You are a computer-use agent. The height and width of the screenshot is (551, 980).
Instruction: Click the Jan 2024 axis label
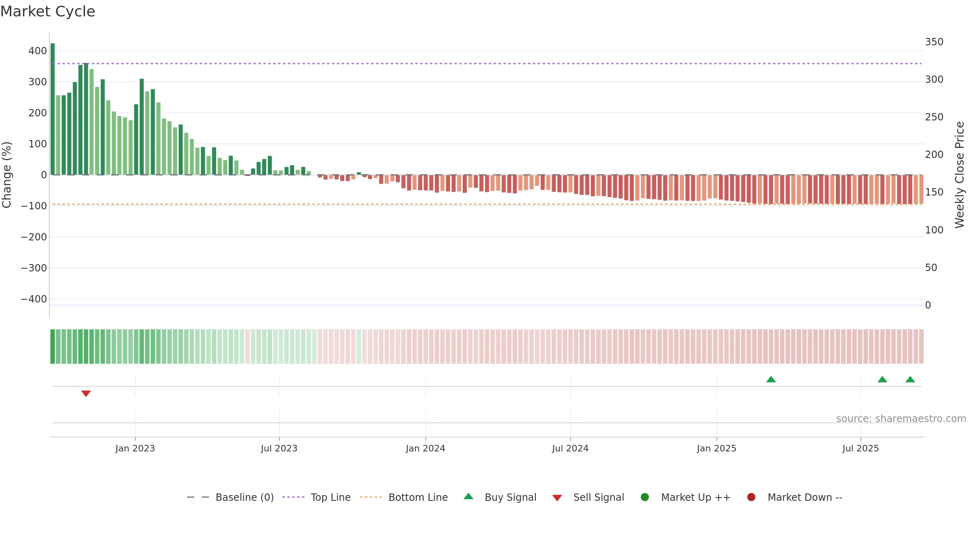coord(425,449)
